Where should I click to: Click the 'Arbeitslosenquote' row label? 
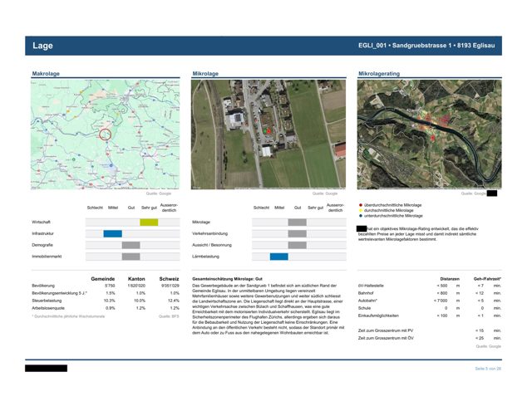48,308
